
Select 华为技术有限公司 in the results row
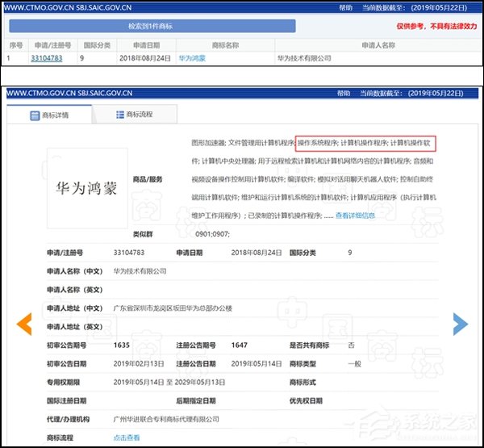coord(304,58)
